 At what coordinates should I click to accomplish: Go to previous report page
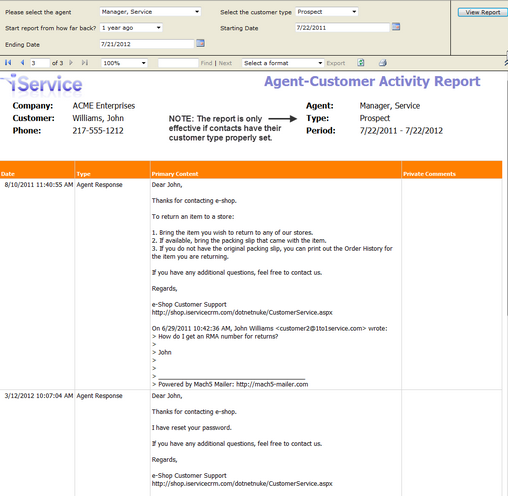[x=23, y=63]
